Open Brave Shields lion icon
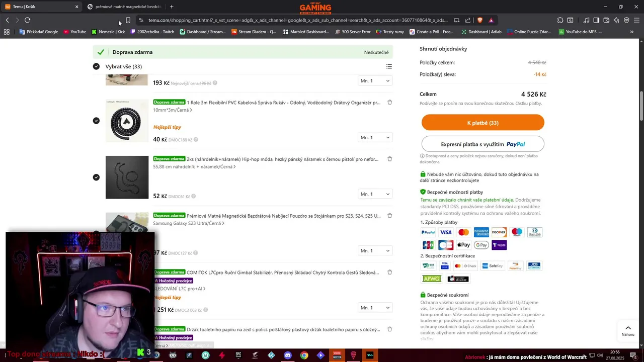Viewport: 644px width, 362px height. coord(479,20)
